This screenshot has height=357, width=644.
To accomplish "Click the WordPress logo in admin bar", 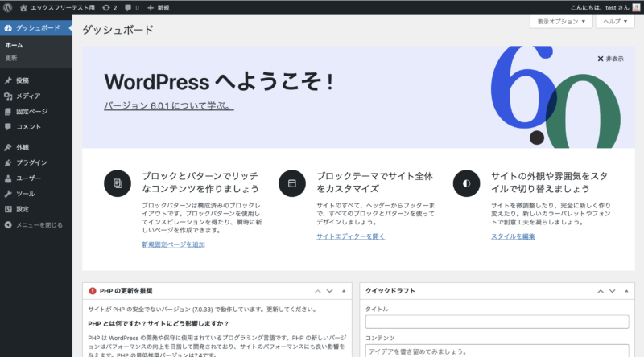I will pos(7,7).
